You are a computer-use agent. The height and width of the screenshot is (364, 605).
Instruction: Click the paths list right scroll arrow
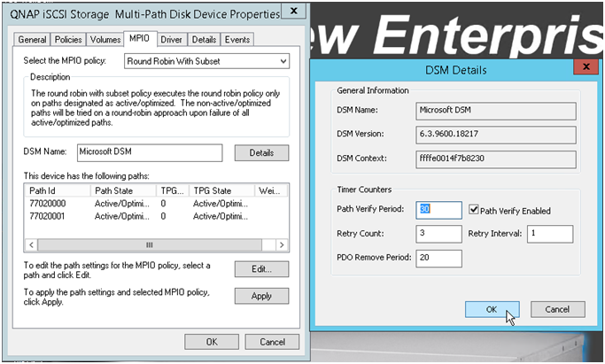(x=282, y=244)
